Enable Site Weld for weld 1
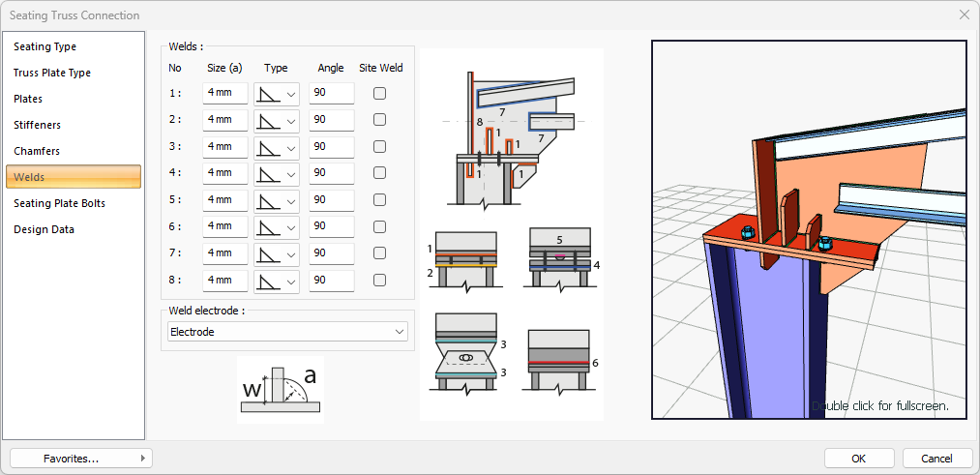 point(380,94)
